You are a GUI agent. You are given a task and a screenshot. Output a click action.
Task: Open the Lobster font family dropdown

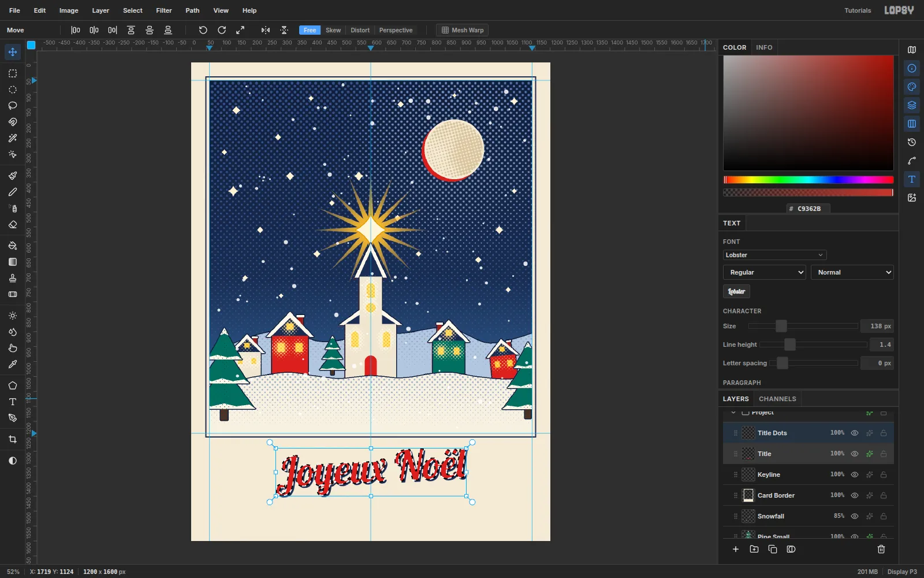click(x=774, y=255)
